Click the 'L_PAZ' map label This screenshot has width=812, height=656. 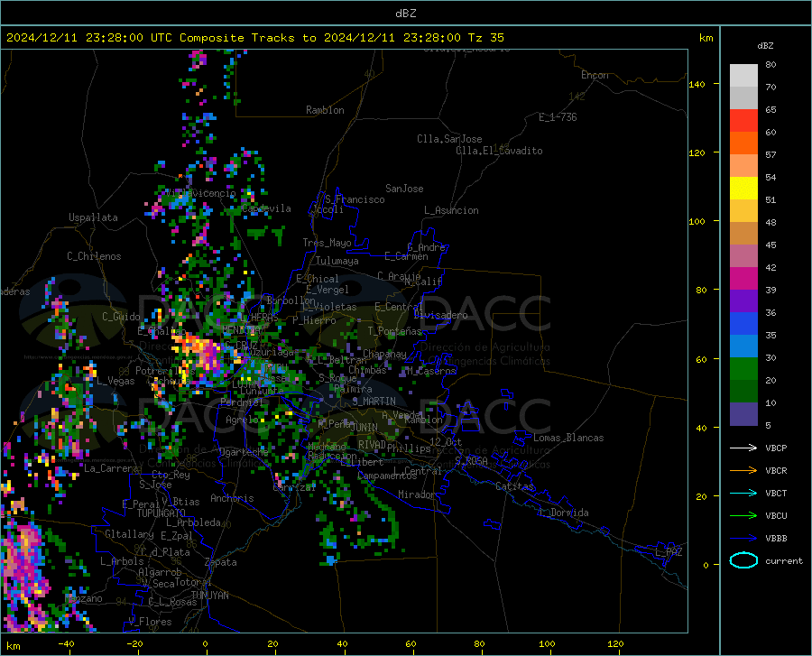(x=669, y=552)
